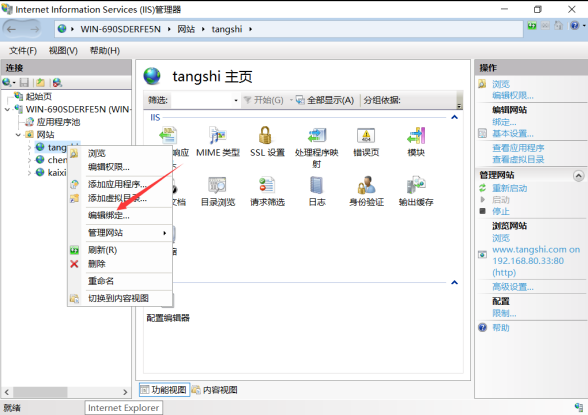Open the SSL 设置 lock icon
Screen dimensions: 588x415
(x=265, y=135)
